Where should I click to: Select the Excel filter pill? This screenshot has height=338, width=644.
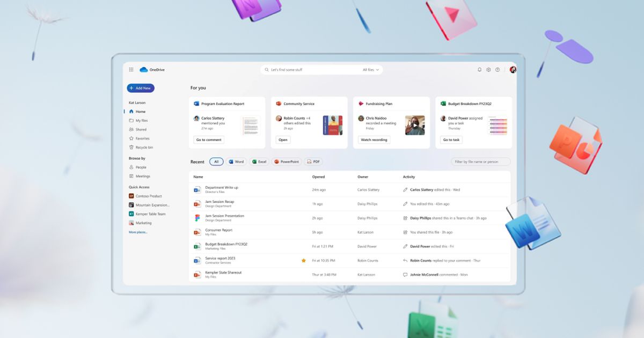(x=259, y=161)
